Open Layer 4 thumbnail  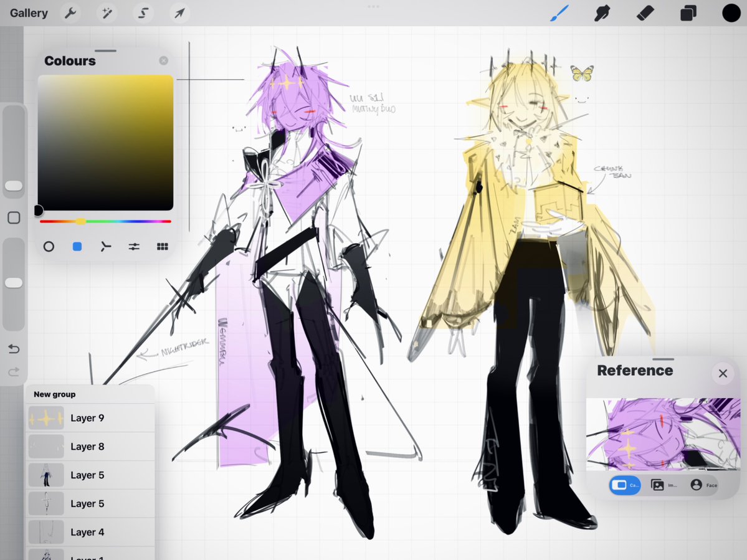(46, 533)
